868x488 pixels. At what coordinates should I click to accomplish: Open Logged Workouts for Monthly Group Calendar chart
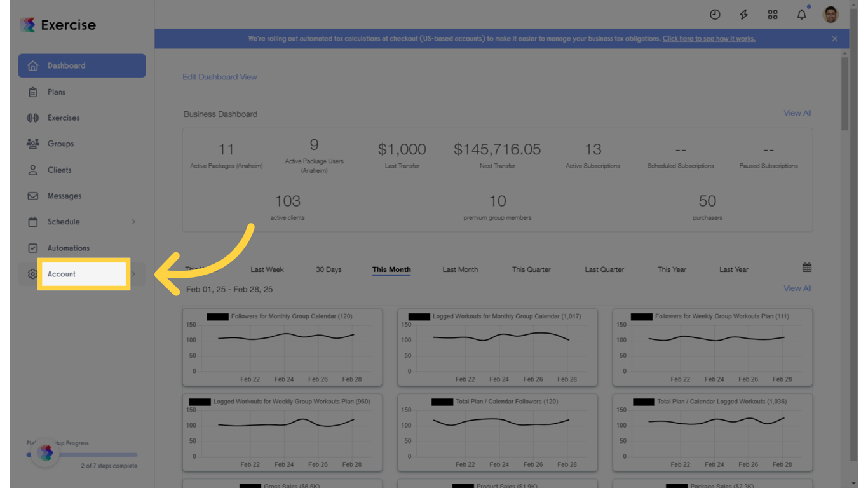coord(497,348)
